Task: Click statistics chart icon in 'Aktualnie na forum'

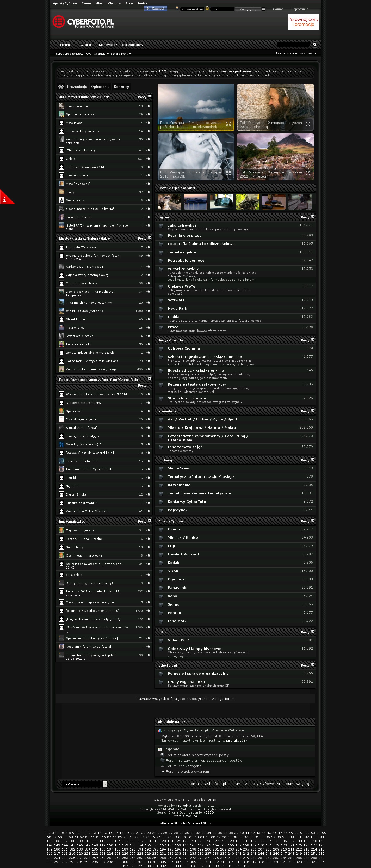Action: pyautogui.click(x=160, y=731)
